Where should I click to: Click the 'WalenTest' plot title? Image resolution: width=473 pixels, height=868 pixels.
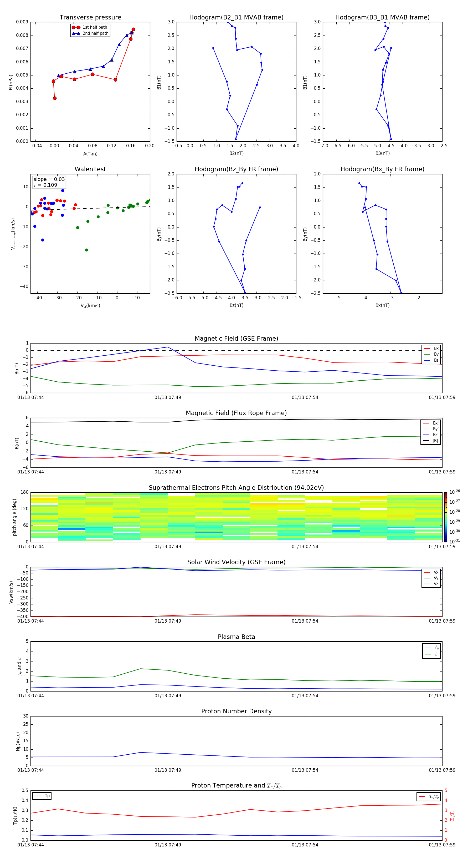[90, 169]
